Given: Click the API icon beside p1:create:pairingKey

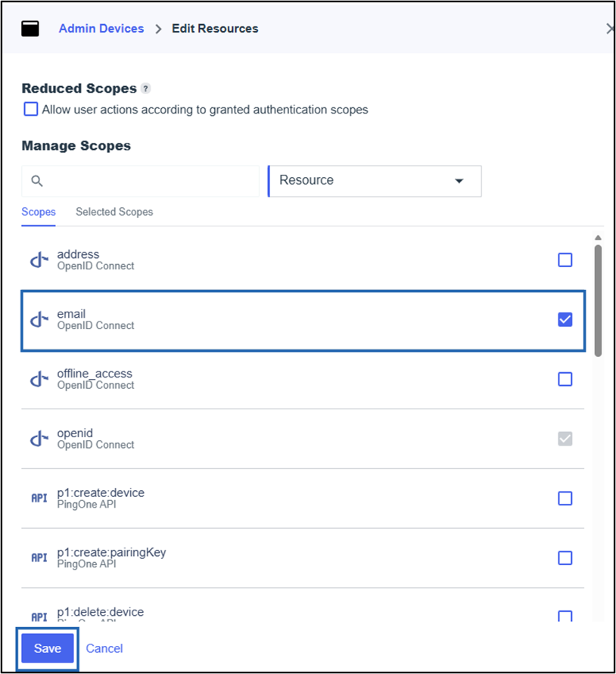Looking at the screenshot, I should coord(39,558).
